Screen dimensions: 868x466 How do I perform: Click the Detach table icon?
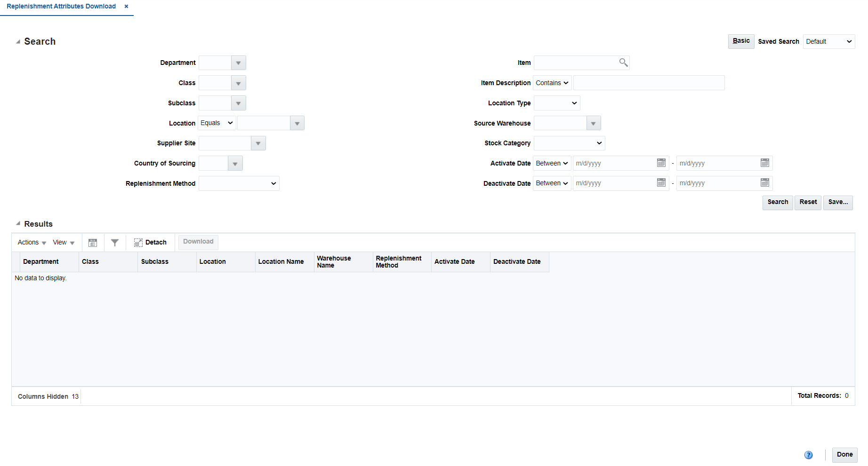150,242
